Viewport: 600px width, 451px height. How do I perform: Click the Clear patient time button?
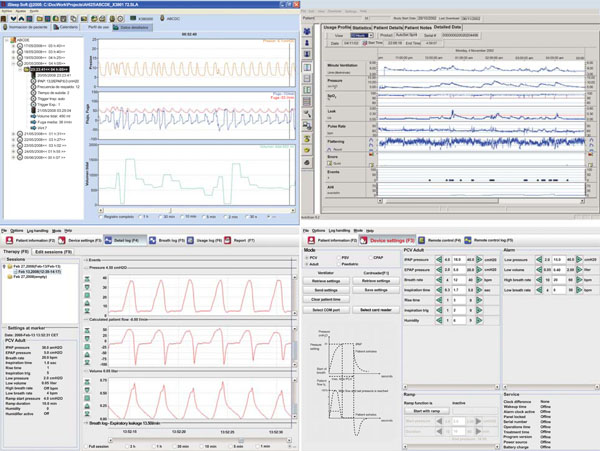[326, 299]
